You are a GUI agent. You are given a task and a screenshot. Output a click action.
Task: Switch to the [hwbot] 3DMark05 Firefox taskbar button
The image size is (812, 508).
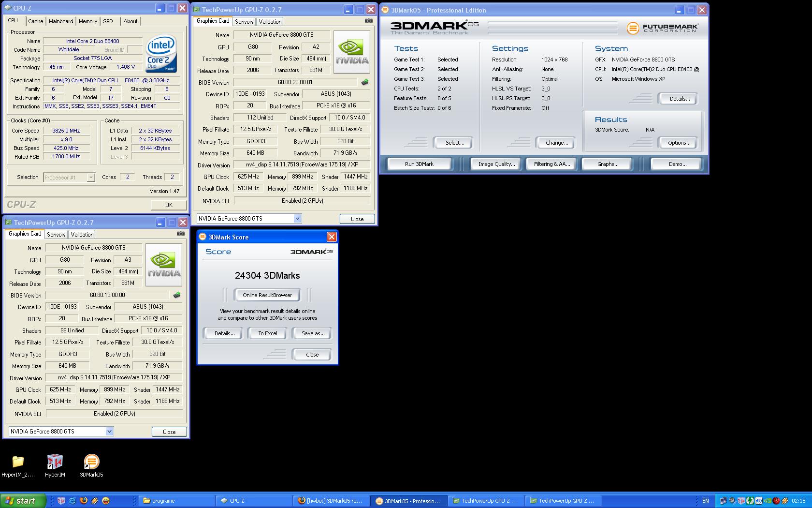[331, 501]
